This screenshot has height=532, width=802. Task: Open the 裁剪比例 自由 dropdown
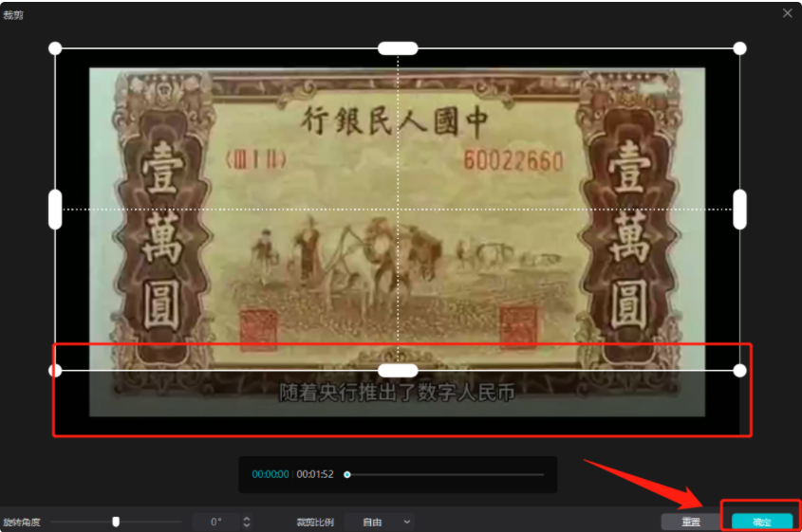click(380, 522)
